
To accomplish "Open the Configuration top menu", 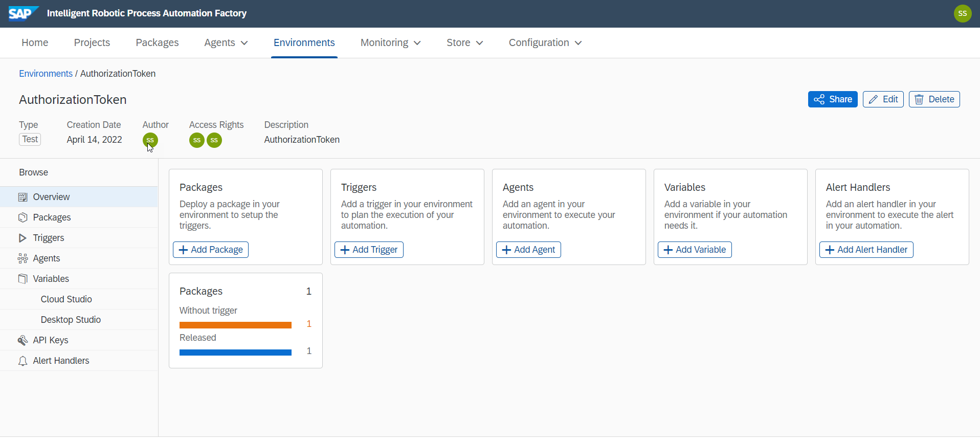I will pyautogui.click(x=545, y=42).
